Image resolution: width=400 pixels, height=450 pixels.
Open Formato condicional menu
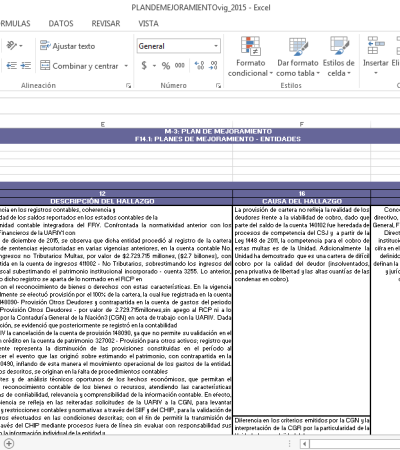click(250, 57)
